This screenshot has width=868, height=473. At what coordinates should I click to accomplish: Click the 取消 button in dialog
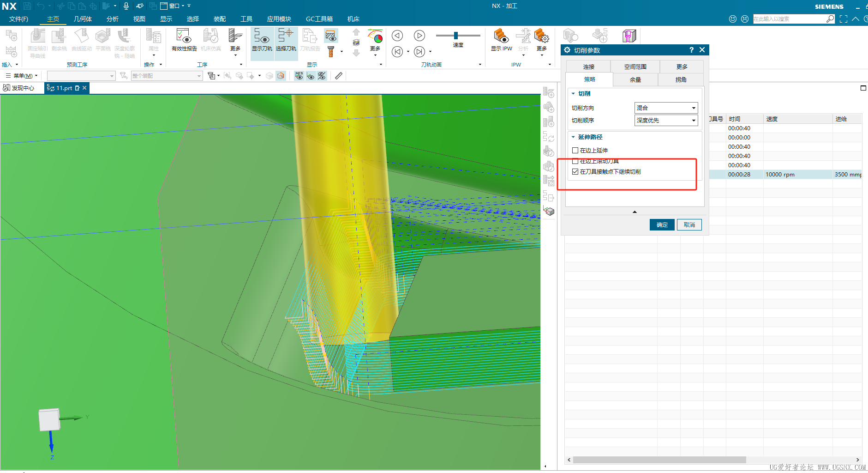pos(689,225)
